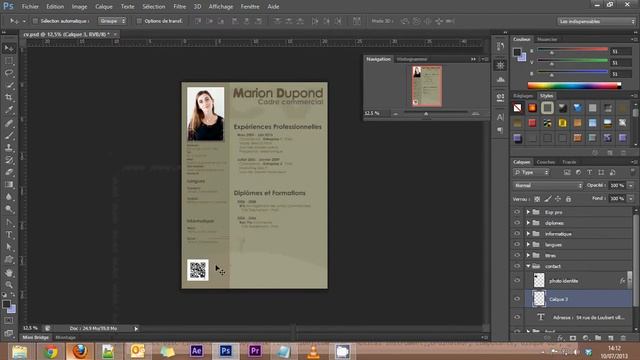Select the Eraser tool
Screen dimensions: 640x360
point(9,172)
